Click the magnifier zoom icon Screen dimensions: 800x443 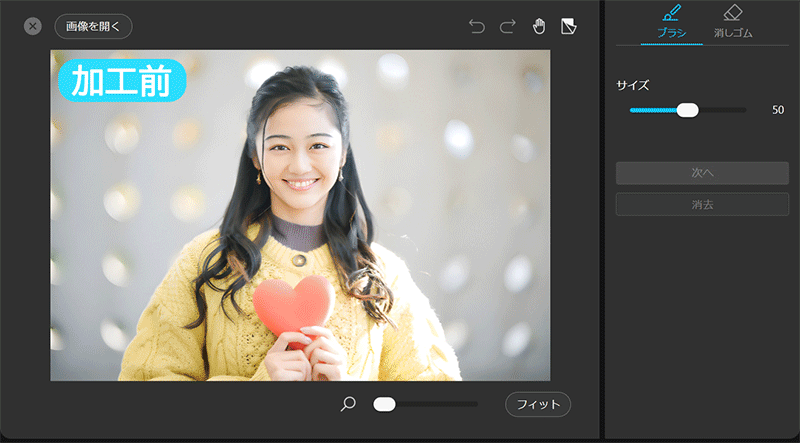348,404
